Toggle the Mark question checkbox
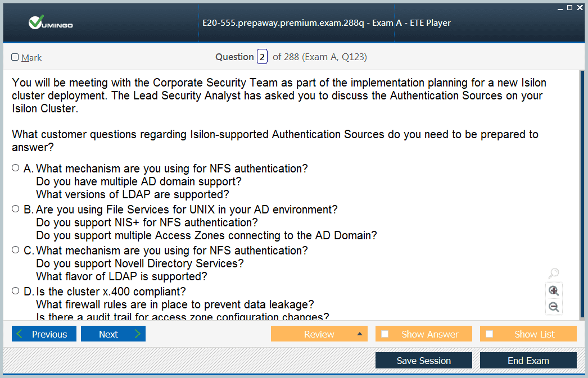Viewport: 588px width, 378px height. [15, 57]
